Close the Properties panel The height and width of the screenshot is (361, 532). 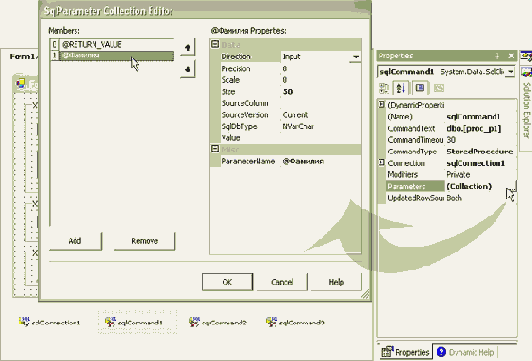511,56
